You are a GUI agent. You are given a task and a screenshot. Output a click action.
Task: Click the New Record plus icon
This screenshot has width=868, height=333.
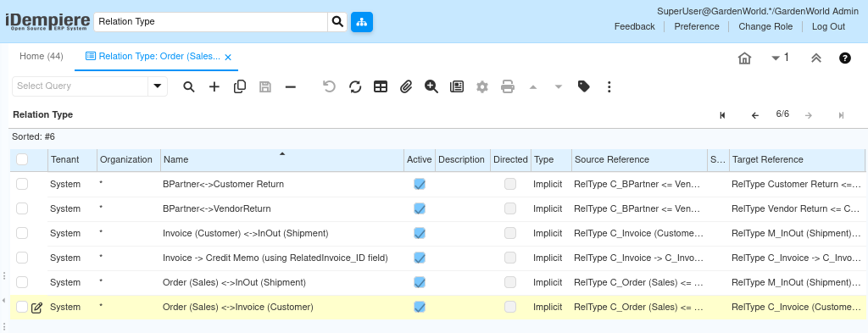coord(214,86)
